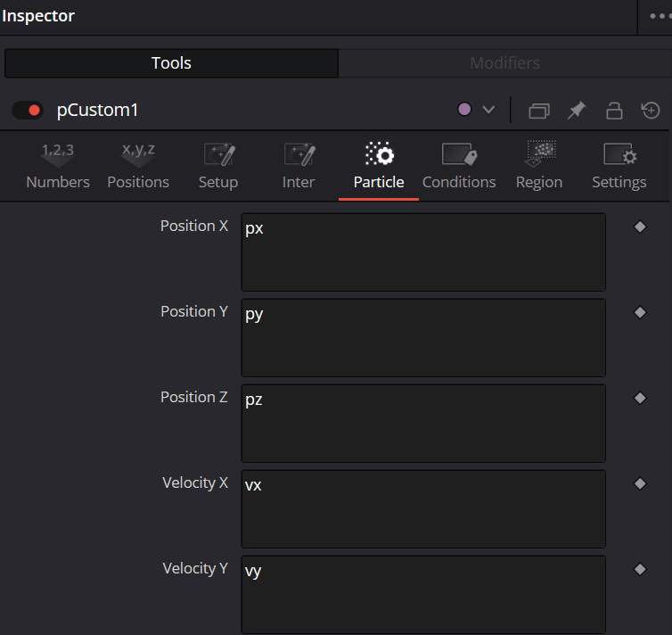The width and height of the screenshot is (672, 635).
Task: Open the Conditions tab
Action: (x=459, y=166)
